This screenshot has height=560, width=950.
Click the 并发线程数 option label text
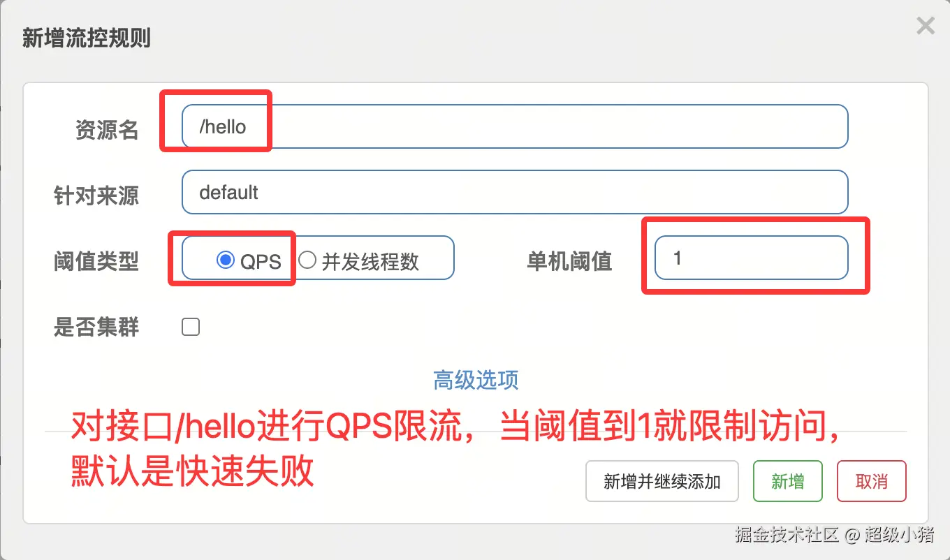(x=370, y=262)
